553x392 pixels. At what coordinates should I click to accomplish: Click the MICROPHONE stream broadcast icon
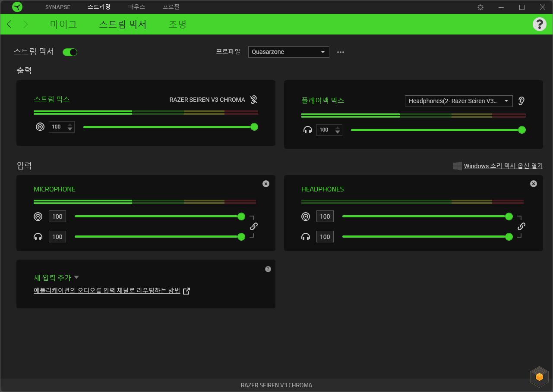38,216
